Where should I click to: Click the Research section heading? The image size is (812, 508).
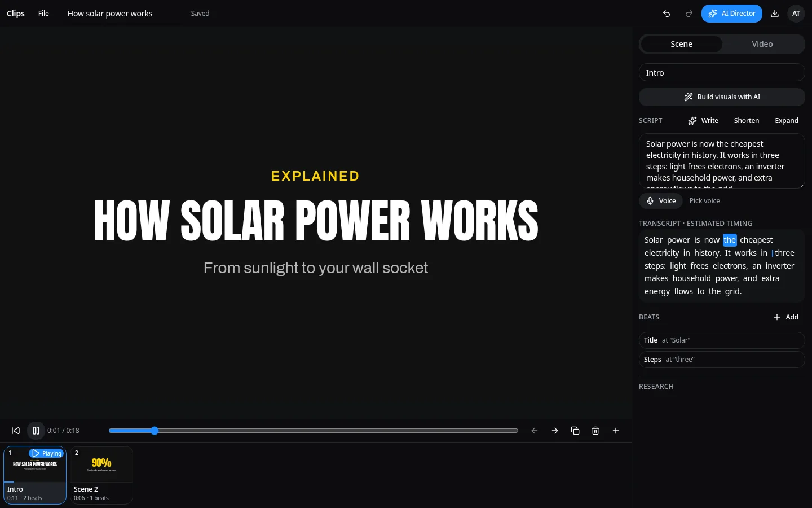click(656, 387)
